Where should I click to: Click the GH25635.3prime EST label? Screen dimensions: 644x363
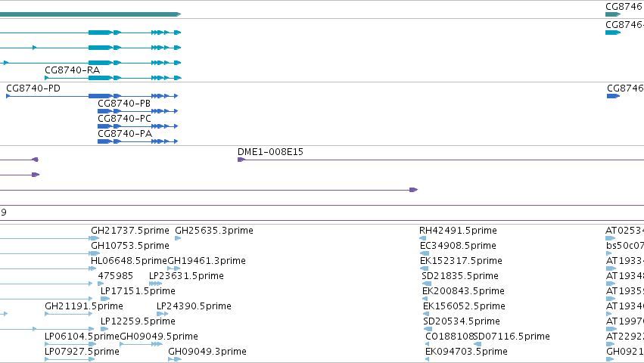(214, 231)
